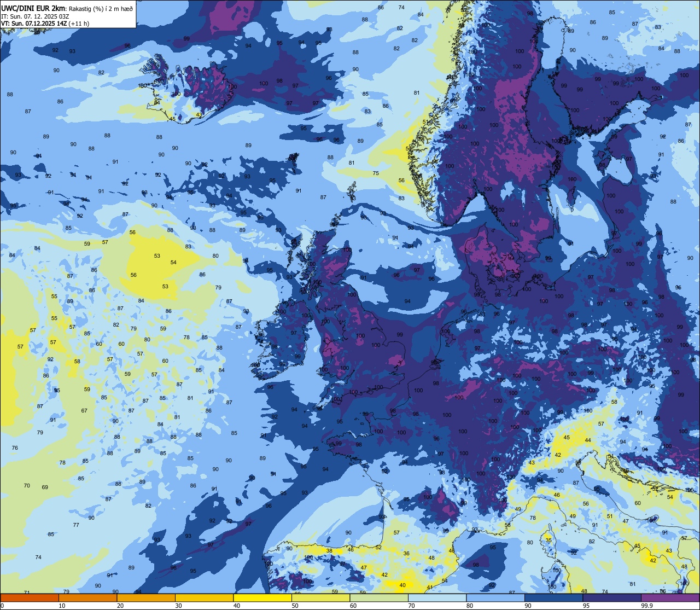Click the humidity value '75' west of Norway
This screenshot has height=610, width=700.
[x=376, y=173]
